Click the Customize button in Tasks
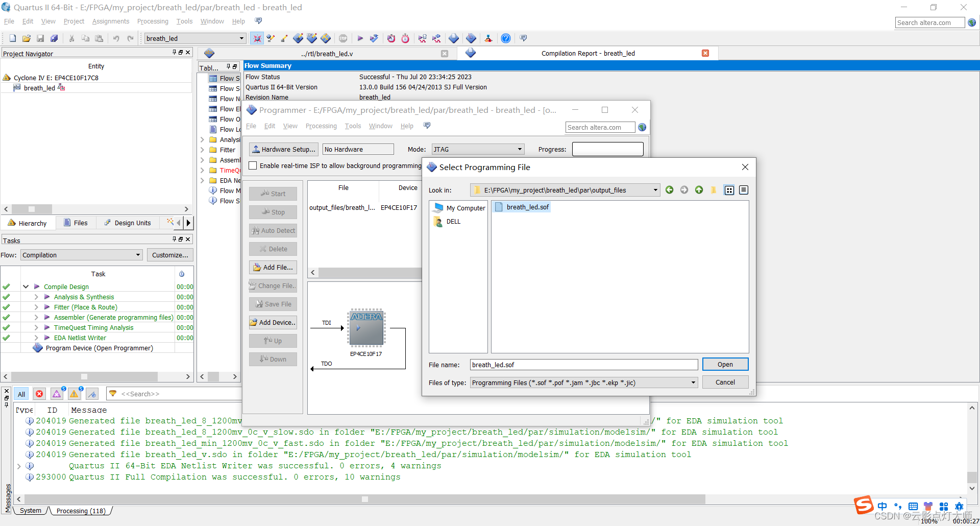 (x=170, y=255)
